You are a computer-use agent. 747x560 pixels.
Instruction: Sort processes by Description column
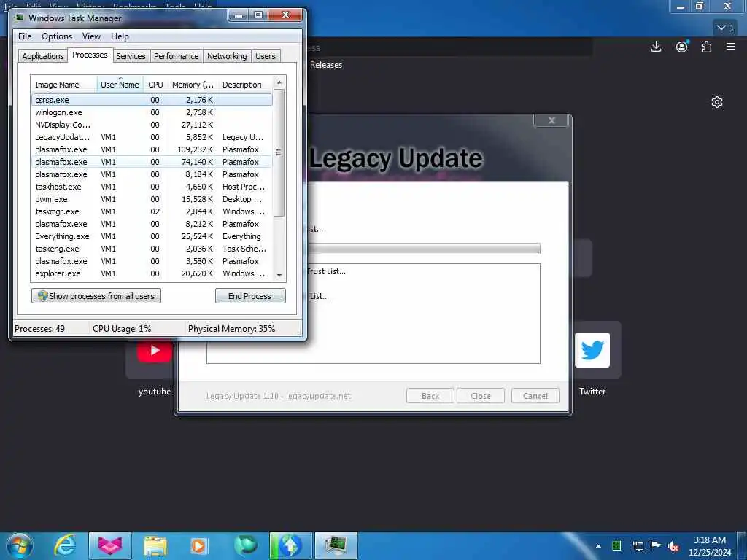245,85
